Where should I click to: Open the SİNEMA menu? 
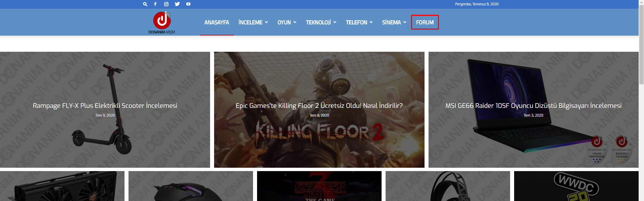click(391, 23)
